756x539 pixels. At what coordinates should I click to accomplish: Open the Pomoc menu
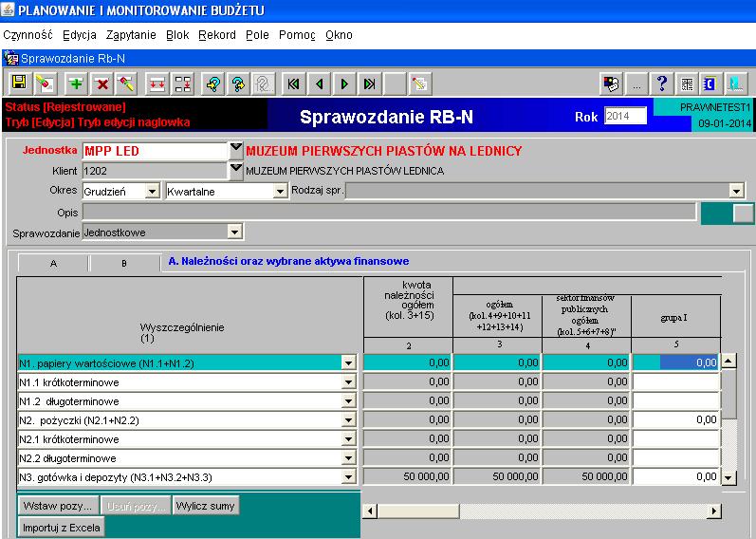coord(297,35)
